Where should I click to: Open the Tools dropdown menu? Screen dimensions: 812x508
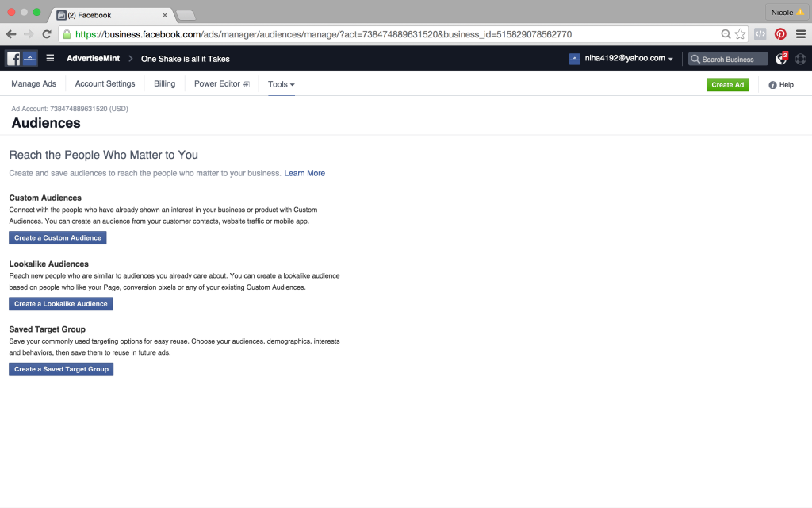coord(282,83)
